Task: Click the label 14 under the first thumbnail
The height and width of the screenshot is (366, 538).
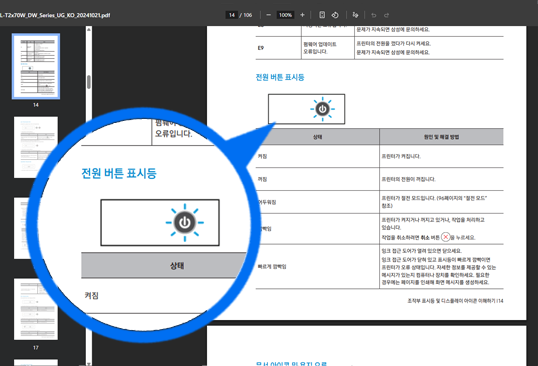Action: [x=36, y=105]
